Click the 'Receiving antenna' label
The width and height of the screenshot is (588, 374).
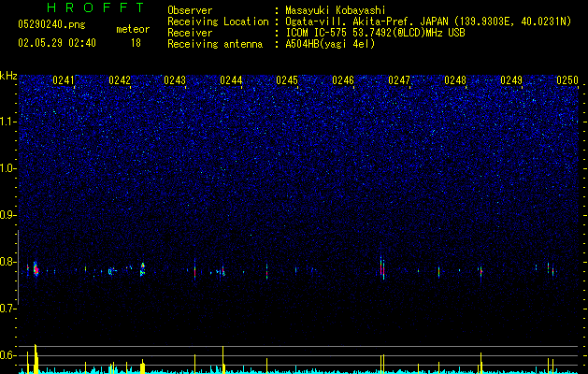(215, 44)
